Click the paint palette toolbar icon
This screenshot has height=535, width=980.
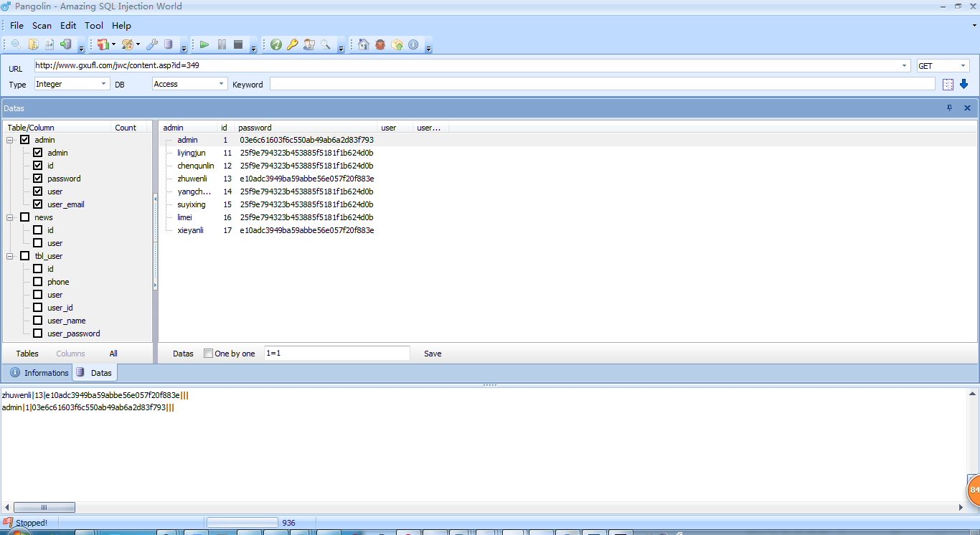coord(127,44)
